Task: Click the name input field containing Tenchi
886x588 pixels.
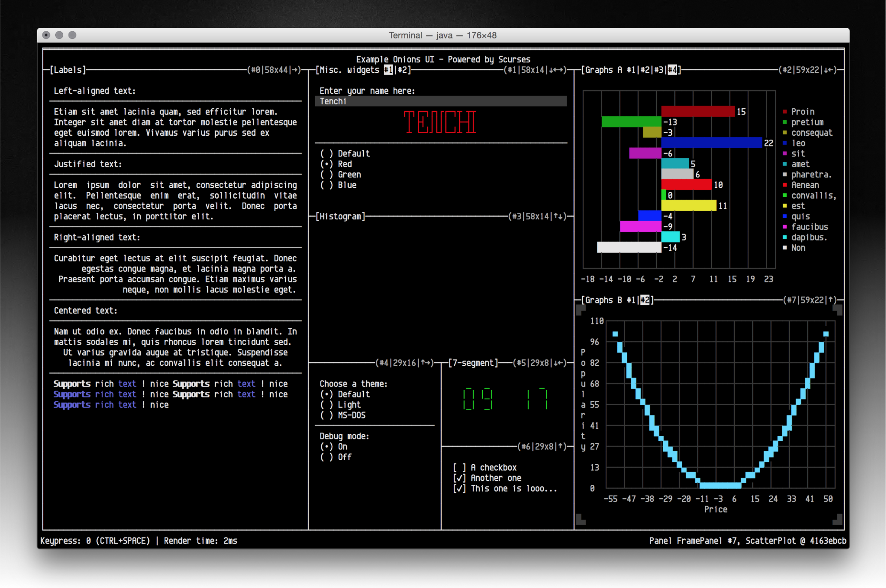Action: (441, 101)
